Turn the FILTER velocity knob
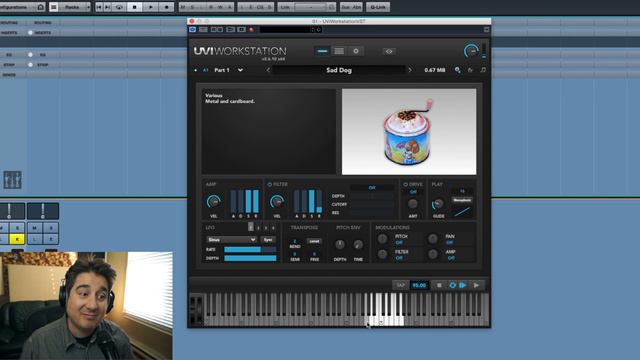This screenshot has height=360, width=640. 277,202
